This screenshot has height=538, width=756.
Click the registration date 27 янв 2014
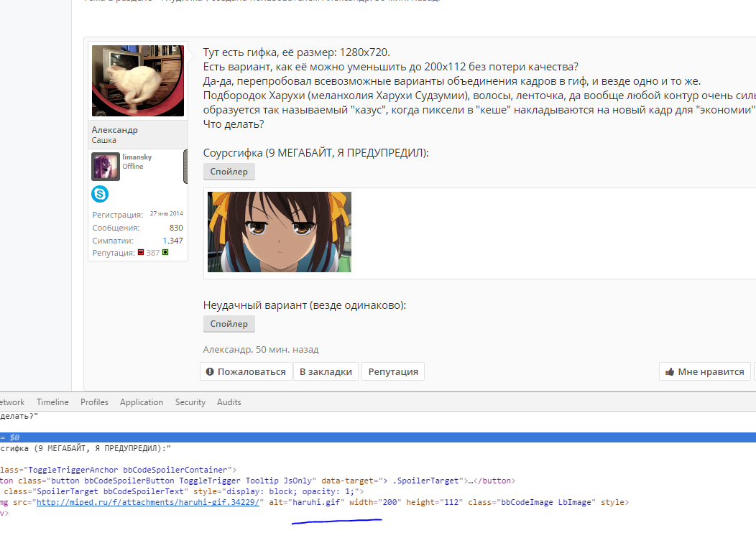click(166, 213)
